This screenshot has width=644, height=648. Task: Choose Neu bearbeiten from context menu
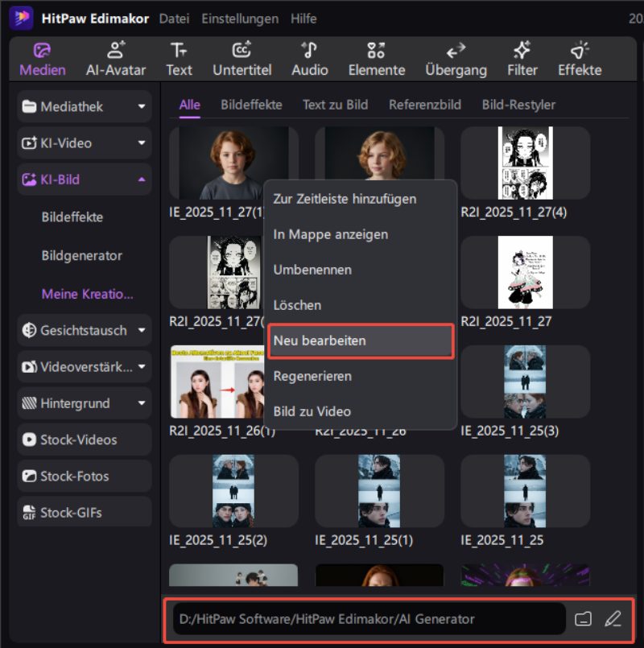pos(361,341)
